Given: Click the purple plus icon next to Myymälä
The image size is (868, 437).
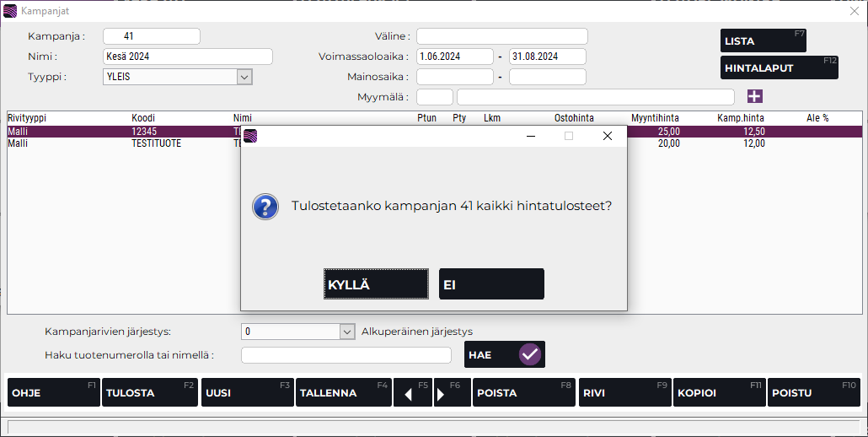Looking at the screenshot, I should 754,97.
